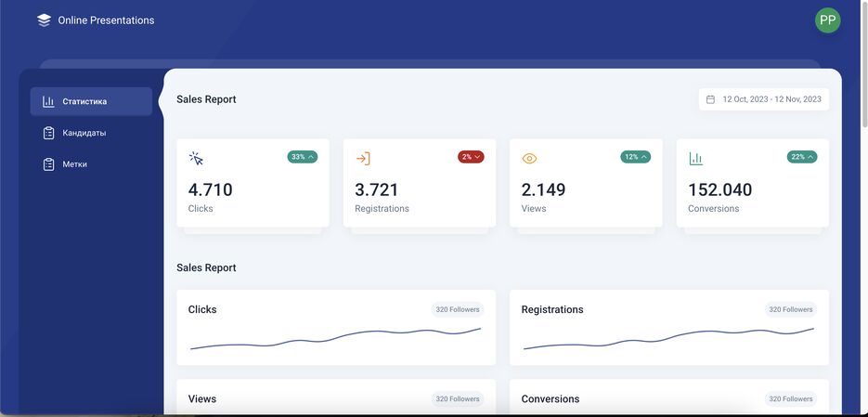The image size is (868, 417).
Task: Click the 320 Followers badge on Views chart
Action: [x=458, y=398]
